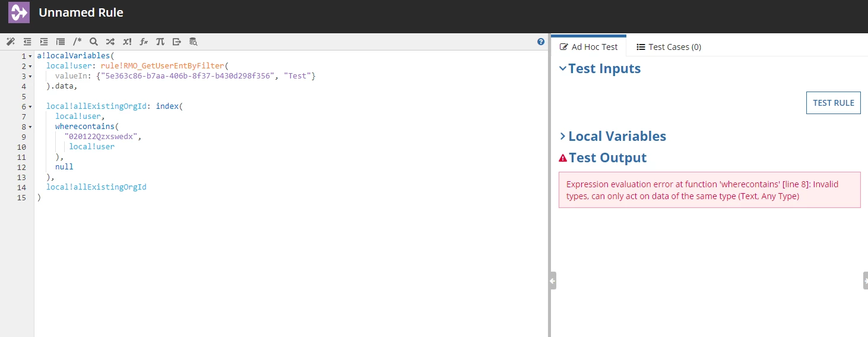
Task: Fold code at line 3 arrow
Action: tap(30, 76)
